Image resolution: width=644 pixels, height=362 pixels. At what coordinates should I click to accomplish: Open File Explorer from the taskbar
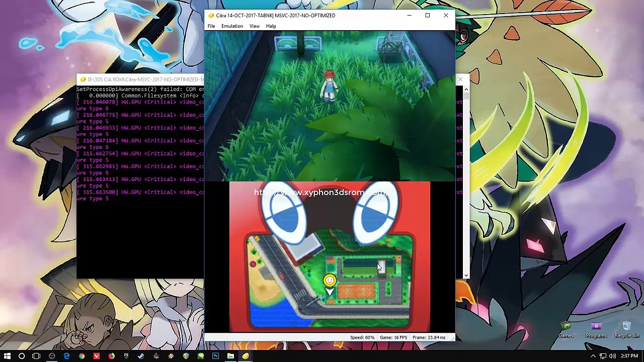coord(230,356)
